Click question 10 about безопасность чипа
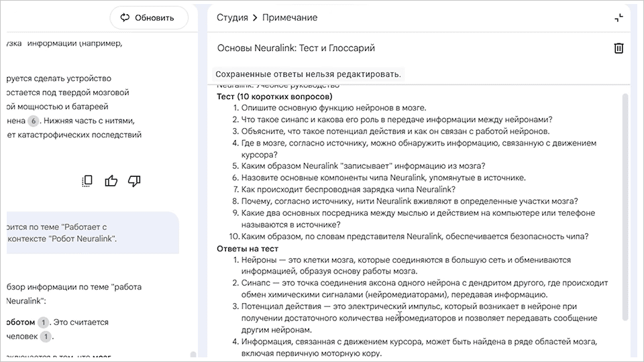The height and width of the screenshot is (362, 644). click(415, 237)
